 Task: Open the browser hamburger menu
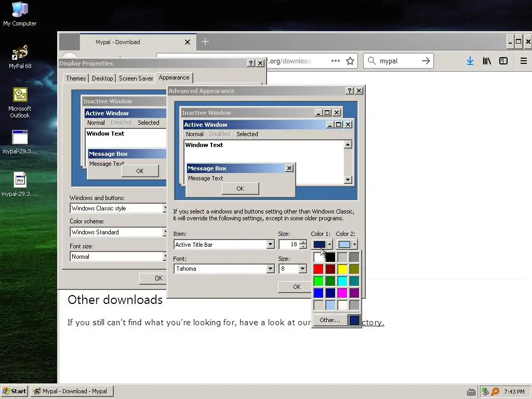click(x=524, y=61)
